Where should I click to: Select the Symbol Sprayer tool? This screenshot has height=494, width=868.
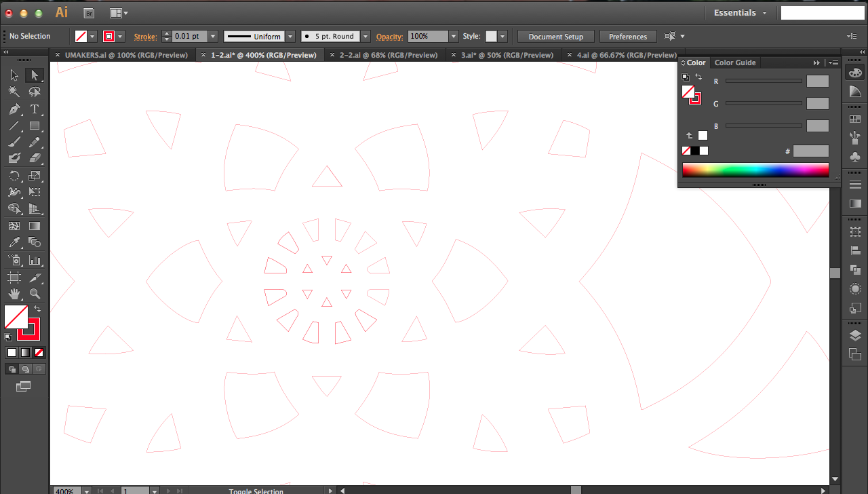coord(14,260)
